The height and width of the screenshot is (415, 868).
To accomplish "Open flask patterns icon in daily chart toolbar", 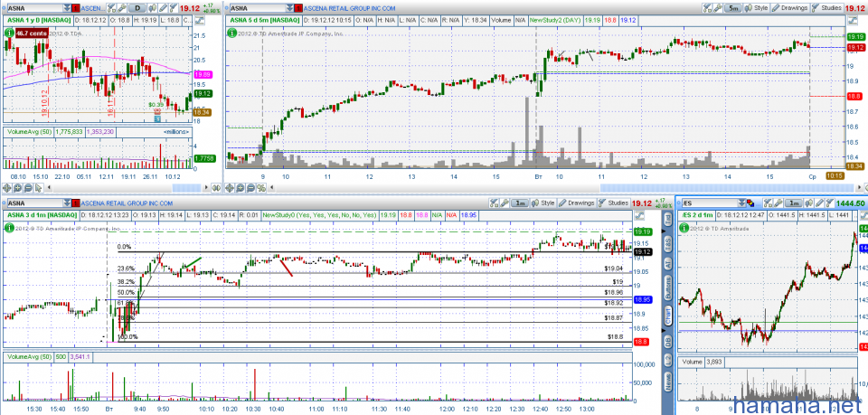I will (111, 8).
